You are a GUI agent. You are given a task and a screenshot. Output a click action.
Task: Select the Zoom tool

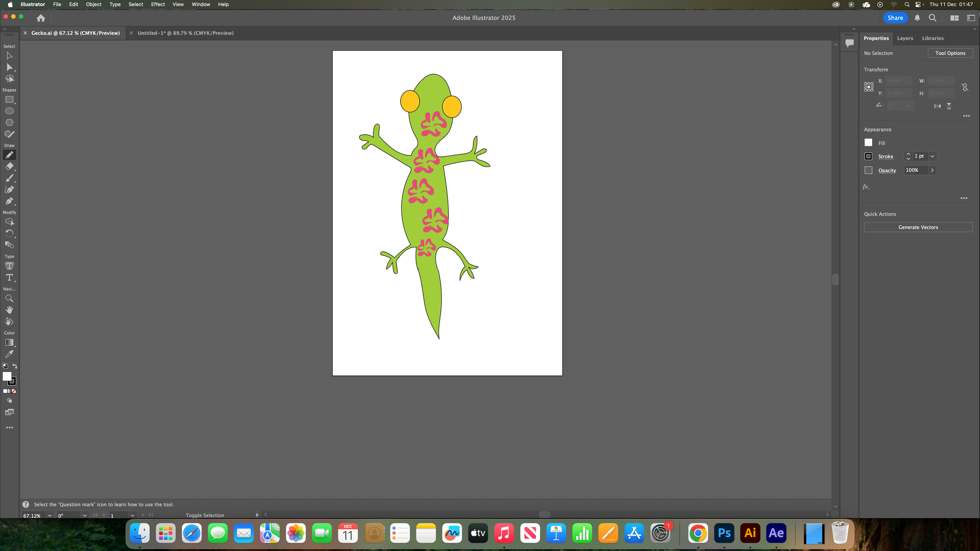coord(9,298)
